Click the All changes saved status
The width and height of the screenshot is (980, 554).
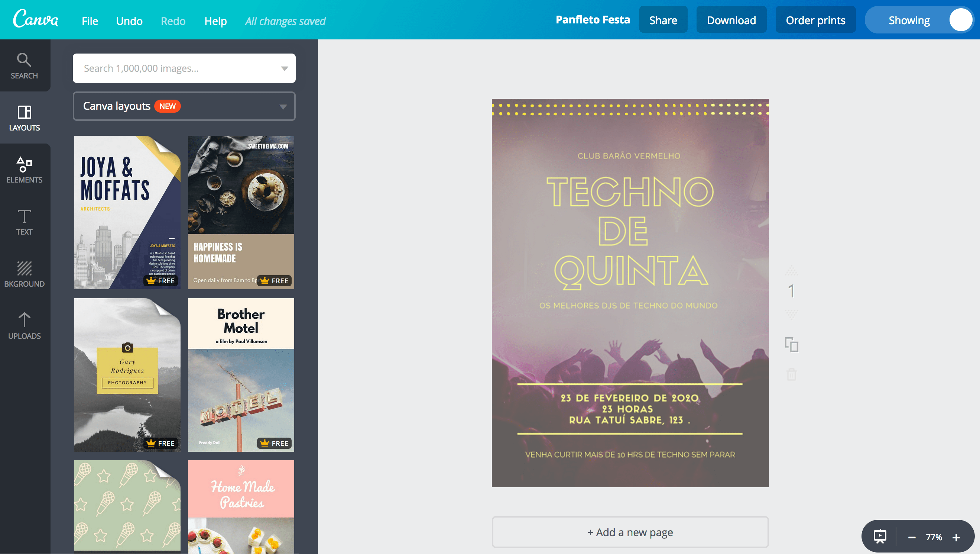tap(285, 21)
